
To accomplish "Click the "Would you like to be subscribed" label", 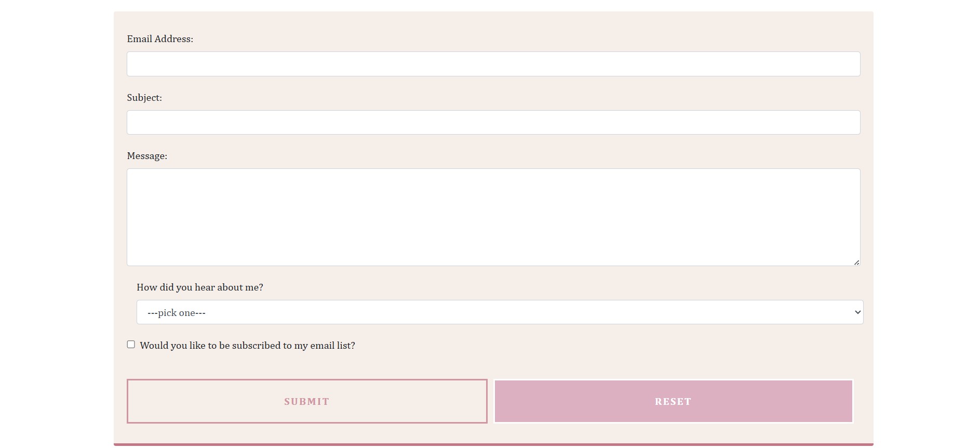I will 247,346.
